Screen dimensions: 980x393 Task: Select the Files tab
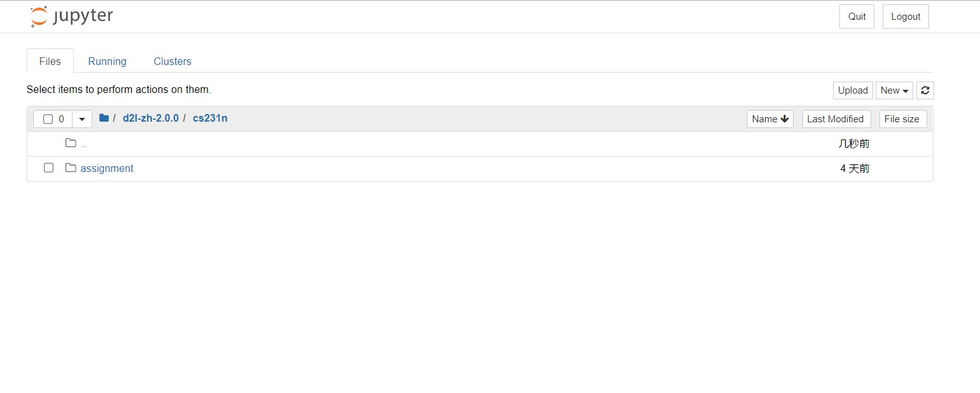click(x=50, y=61)
